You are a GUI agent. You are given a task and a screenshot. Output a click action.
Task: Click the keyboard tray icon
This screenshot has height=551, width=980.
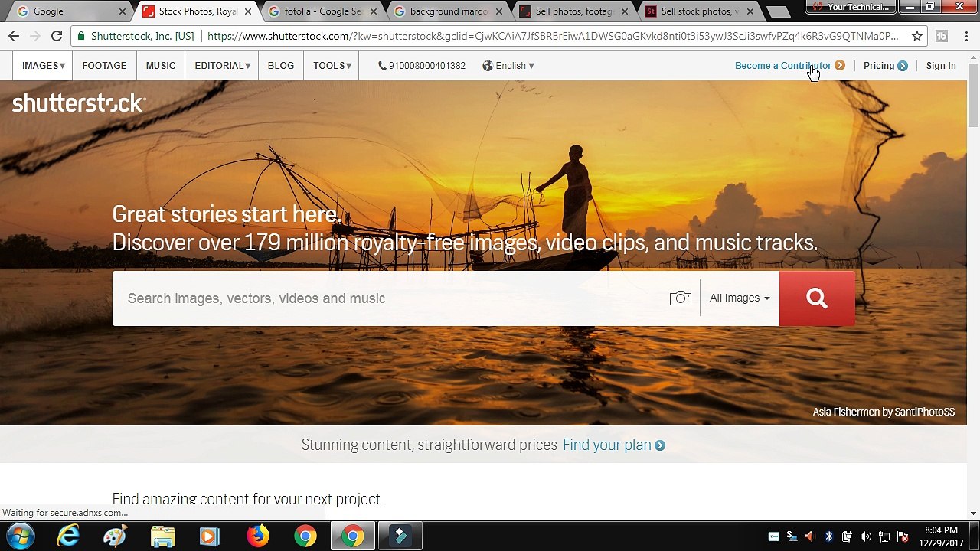[x=773, y=536]
